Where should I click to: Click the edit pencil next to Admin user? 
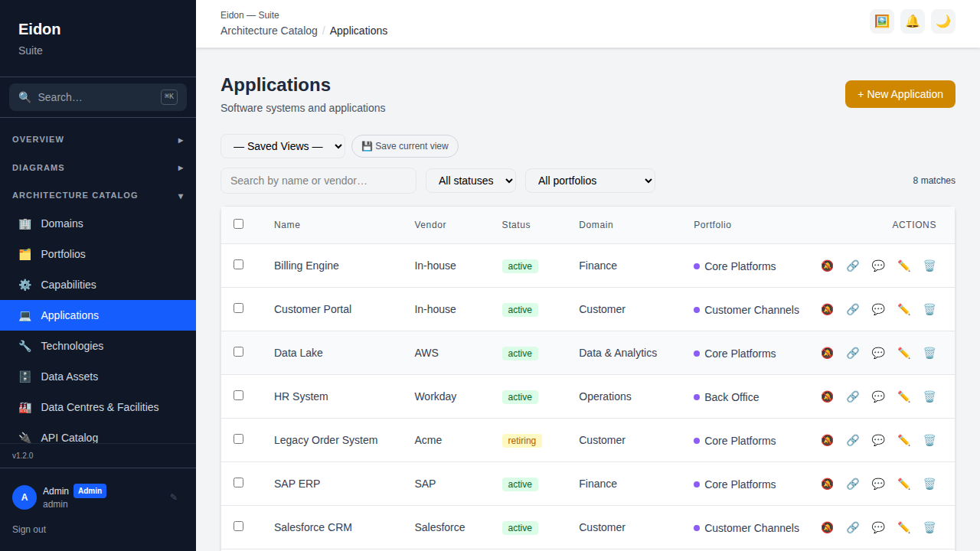click(x=174, y=497)
